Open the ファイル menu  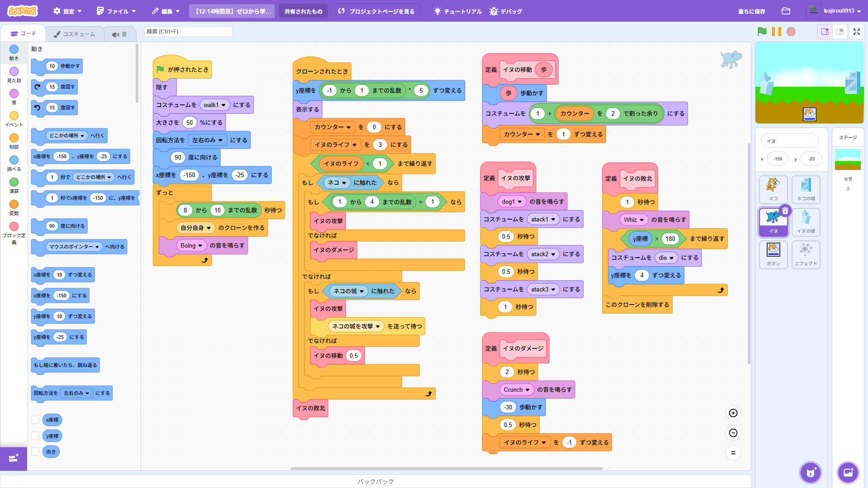point(117,11)
